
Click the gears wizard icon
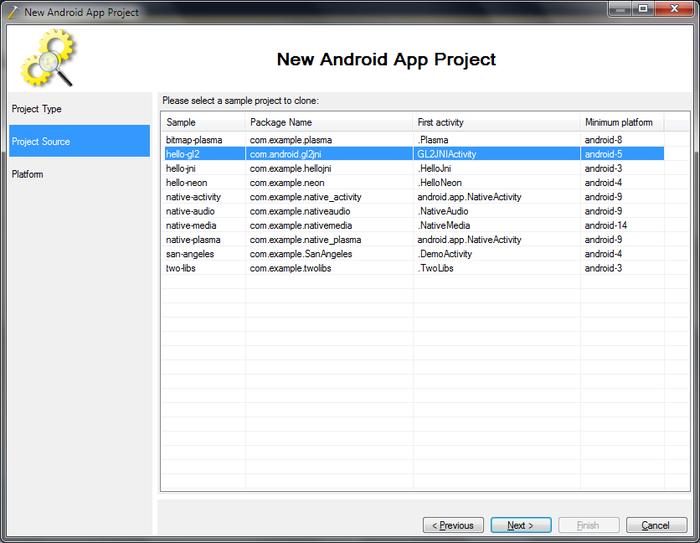pos(48,58)
